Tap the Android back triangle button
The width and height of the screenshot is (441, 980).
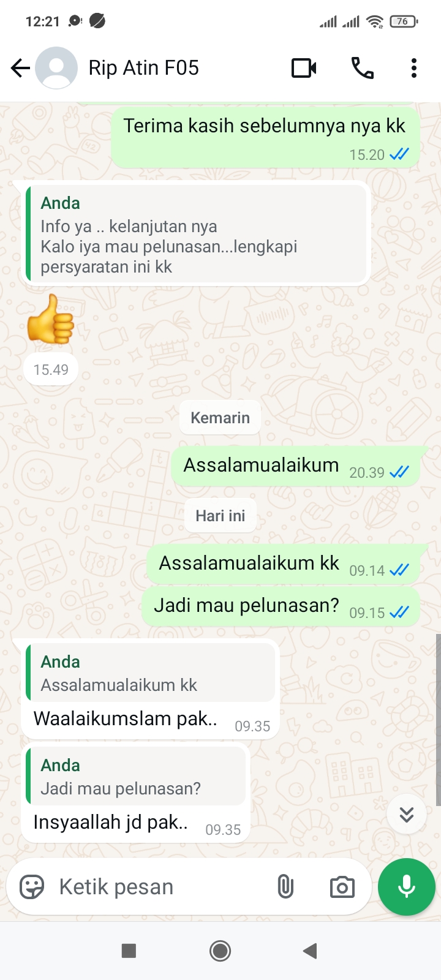310,951
